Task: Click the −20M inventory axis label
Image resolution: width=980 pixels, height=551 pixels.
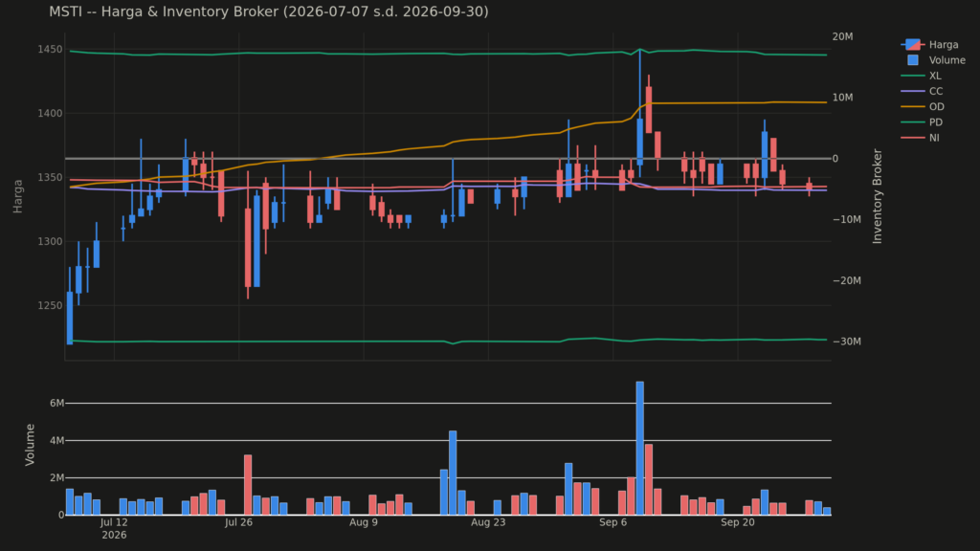Action: 847,280
